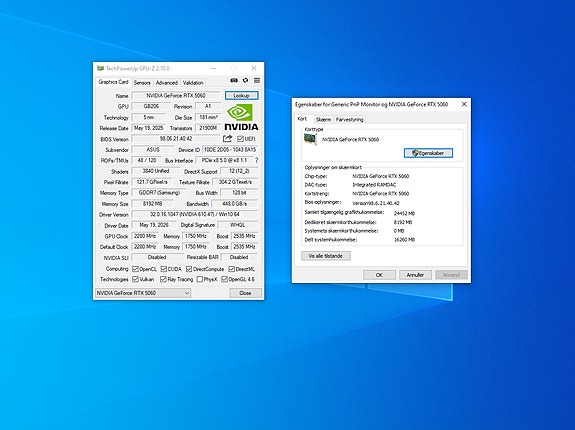Viewport: 575px width, 430px height.
Task: Toggle the Ray Tracing checkbox
Action: 163,279
